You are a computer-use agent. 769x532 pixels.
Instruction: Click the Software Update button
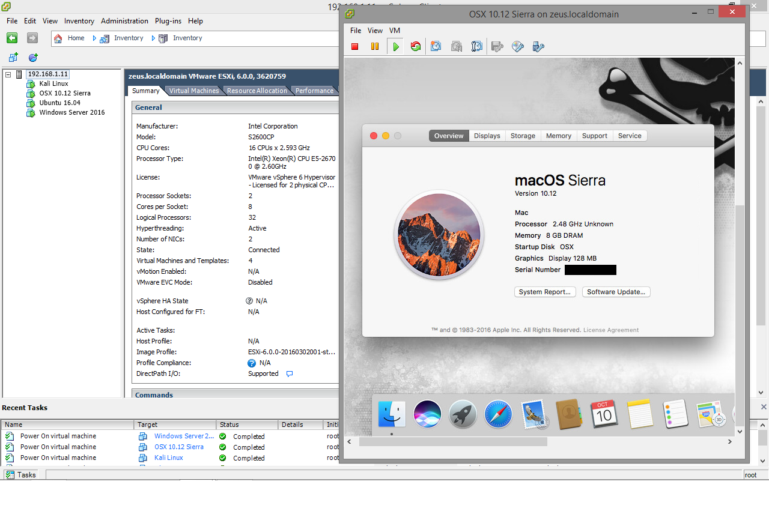click(616, 292)
